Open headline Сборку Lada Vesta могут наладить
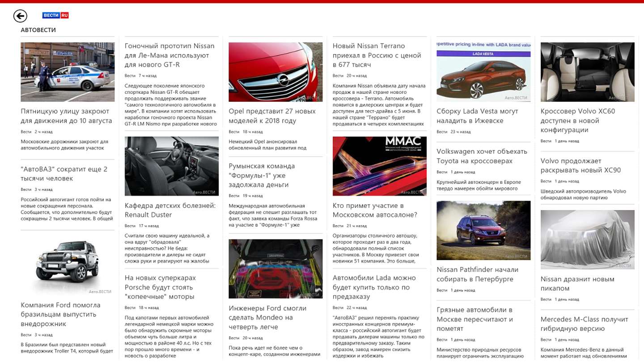644x362 pixels. tap(477, 116)
